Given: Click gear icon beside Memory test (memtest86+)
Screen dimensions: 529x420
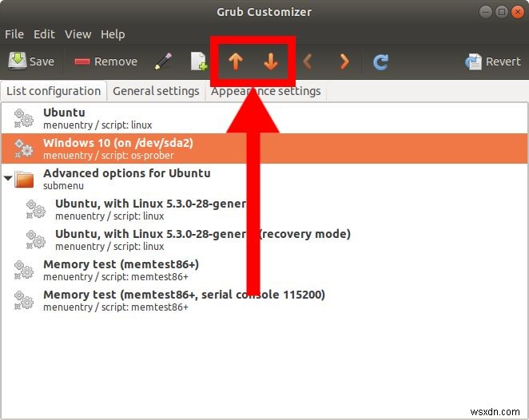Looking at the screenshot, I should pyautogui.click(x=24, y=270).
